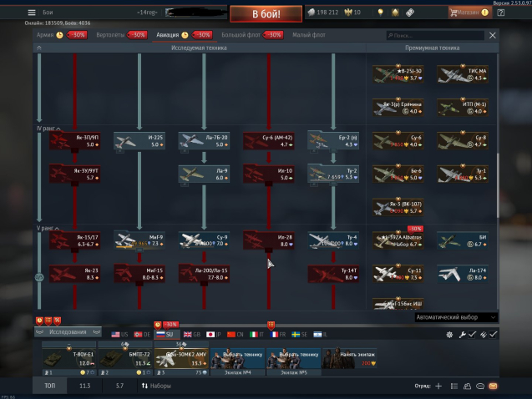Open the hamburger main menu
The width and height of the screenshot is (532, 399).
point(32,13)
